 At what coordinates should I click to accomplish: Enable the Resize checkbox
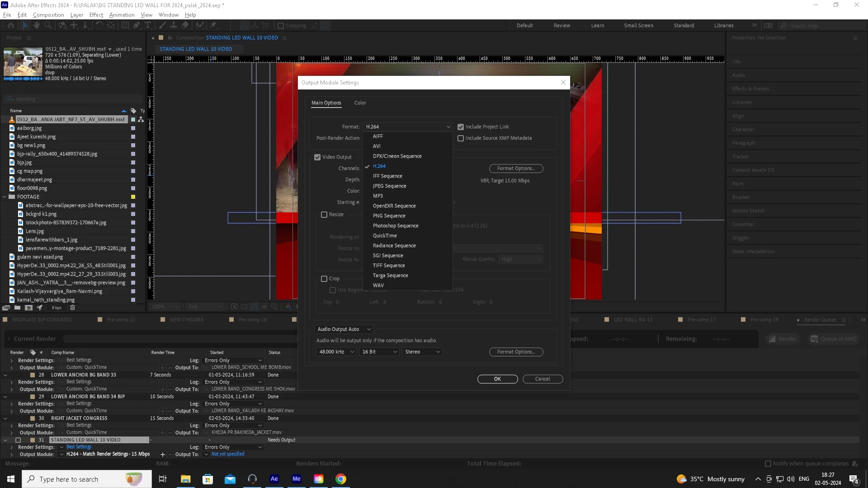pos(324,215)
